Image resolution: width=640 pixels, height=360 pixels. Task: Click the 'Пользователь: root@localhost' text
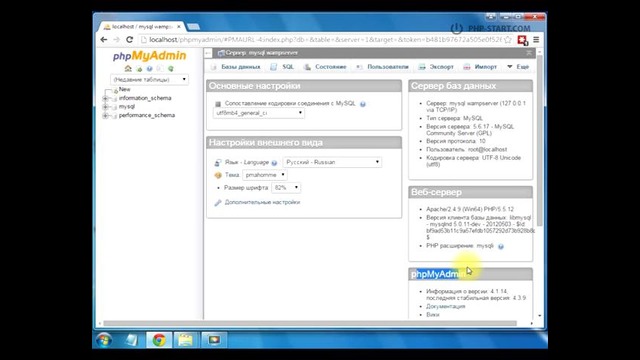tap(467, 150)
